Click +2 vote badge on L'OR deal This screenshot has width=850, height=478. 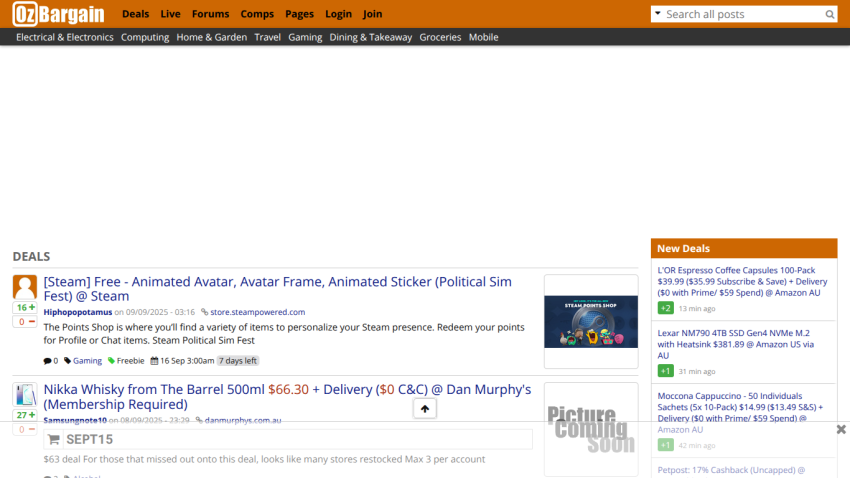pyautogui.click(x=666, y=308)
